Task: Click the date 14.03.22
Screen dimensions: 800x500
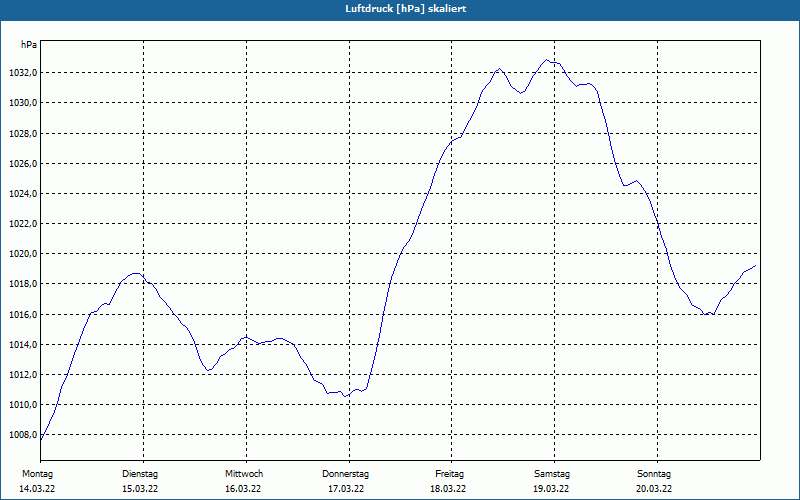Action: [x=37, y=489]
